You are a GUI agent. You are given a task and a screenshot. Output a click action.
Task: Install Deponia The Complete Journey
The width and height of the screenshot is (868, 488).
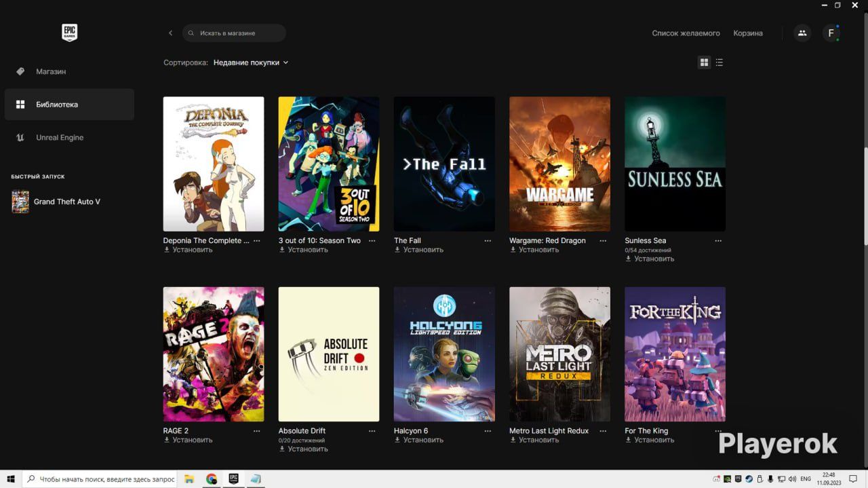click(x=188, y=250)
